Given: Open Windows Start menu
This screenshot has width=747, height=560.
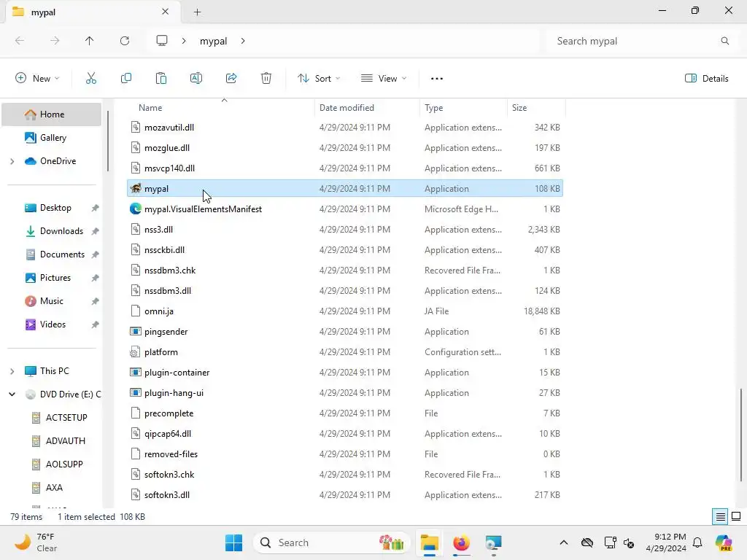Looking at the screenshot, I should click(233, 542).
